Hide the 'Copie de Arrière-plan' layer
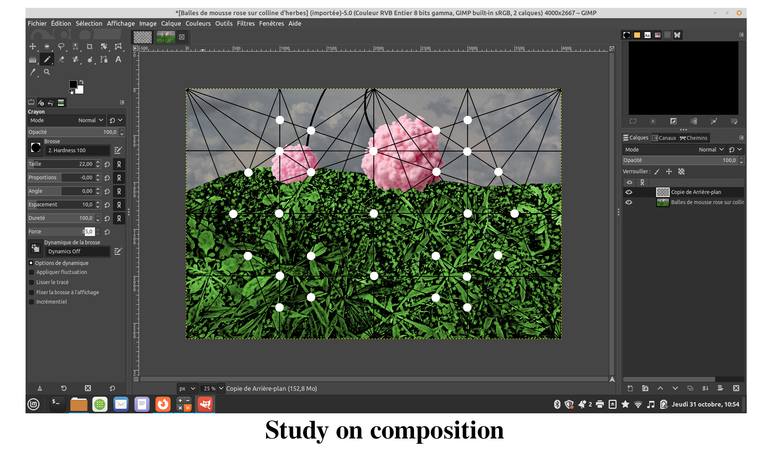 [629, 192]
